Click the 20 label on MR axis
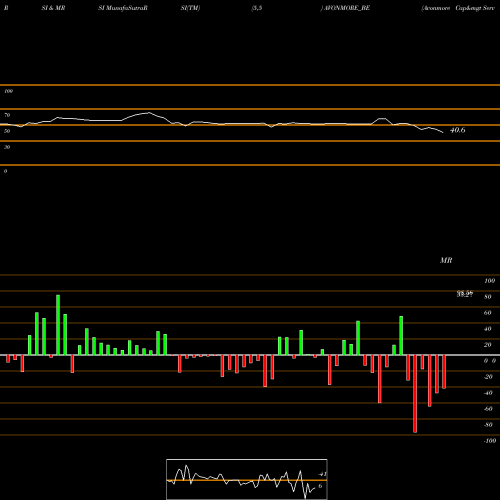500x500 pixels. (488, 345)
